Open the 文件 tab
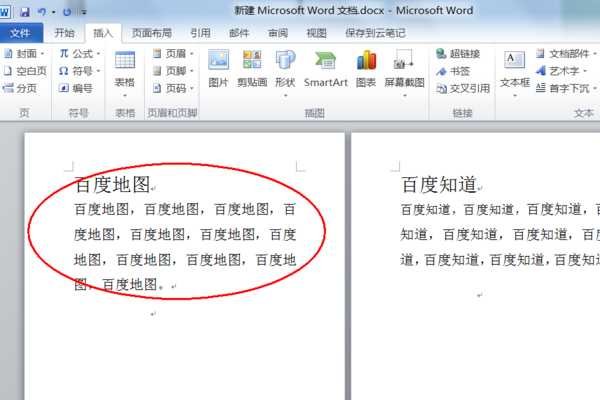The height and width of the screenshot is (400, 600). click(20, 33)
